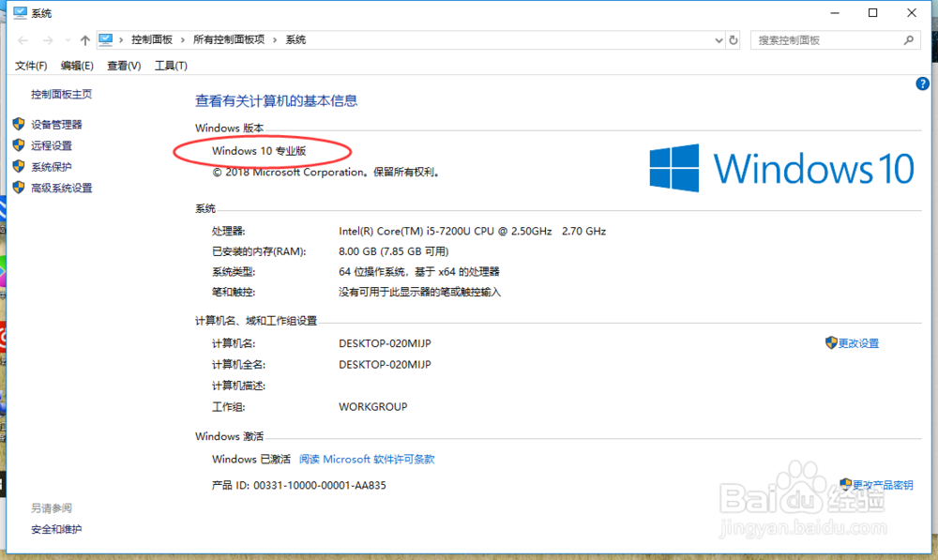Minimize the 系统 window
The height and width of the screenshot is (560, 938).
point(835,12)
